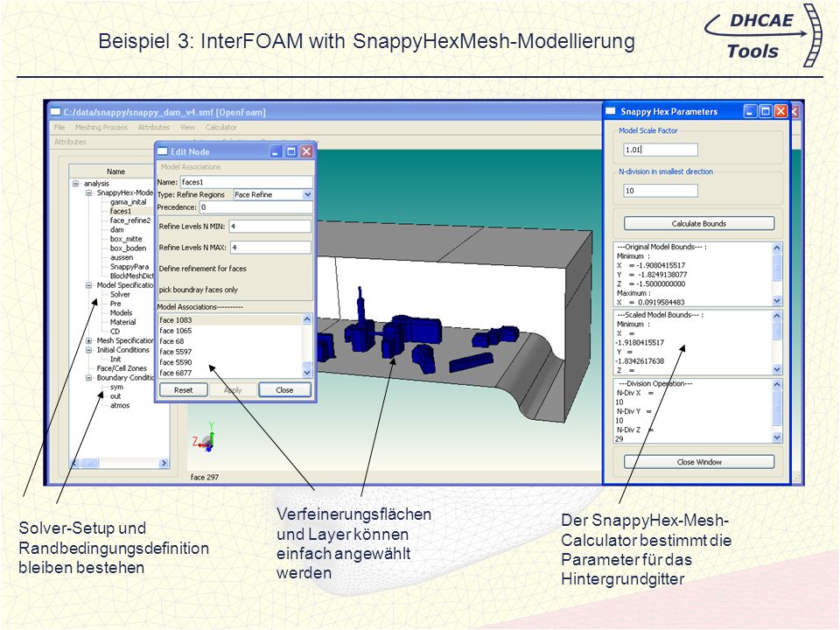This screenshot has height=630, width=840.
Task: Open the Attributes menu in the menu bar
Action: (x=154, y=127)
